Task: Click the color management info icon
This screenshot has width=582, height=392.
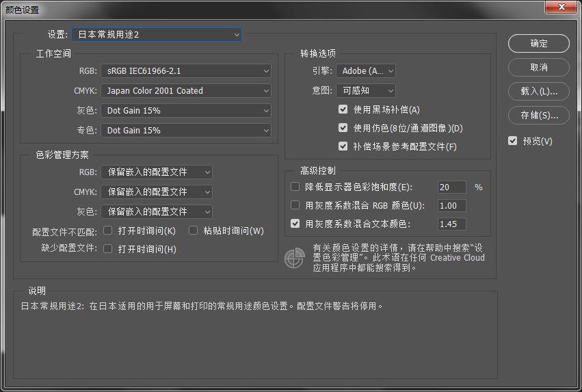Action: pos(295,257)
